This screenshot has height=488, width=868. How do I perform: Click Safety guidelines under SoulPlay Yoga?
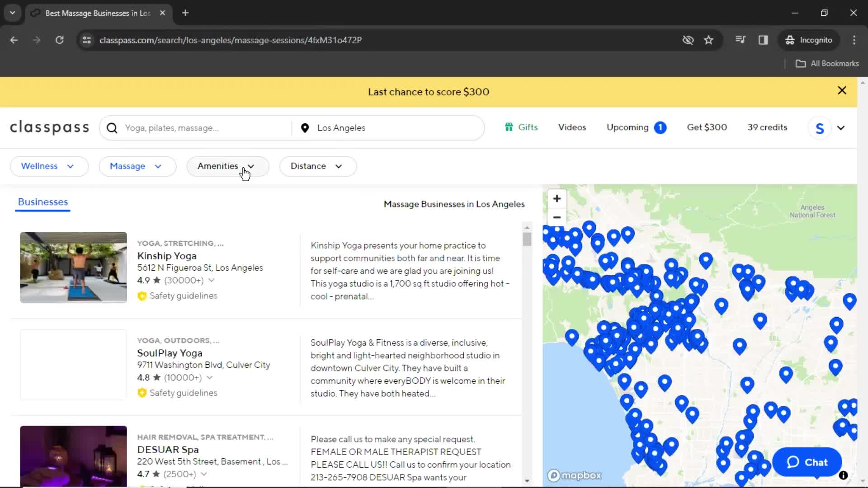183,393
